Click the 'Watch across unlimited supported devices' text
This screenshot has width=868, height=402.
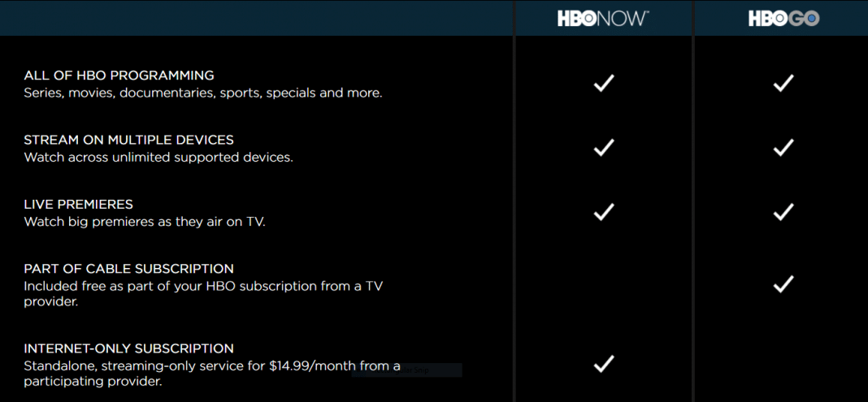tap(158, 158)
